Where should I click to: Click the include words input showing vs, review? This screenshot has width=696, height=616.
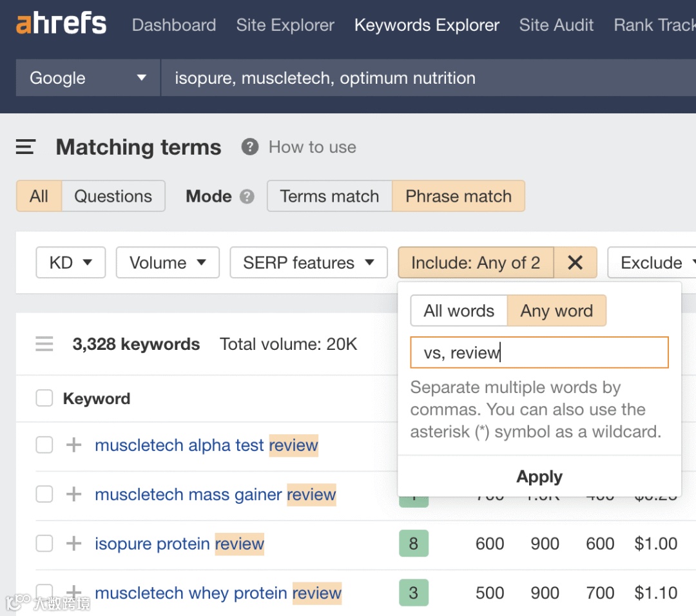(x=539, y=352)
